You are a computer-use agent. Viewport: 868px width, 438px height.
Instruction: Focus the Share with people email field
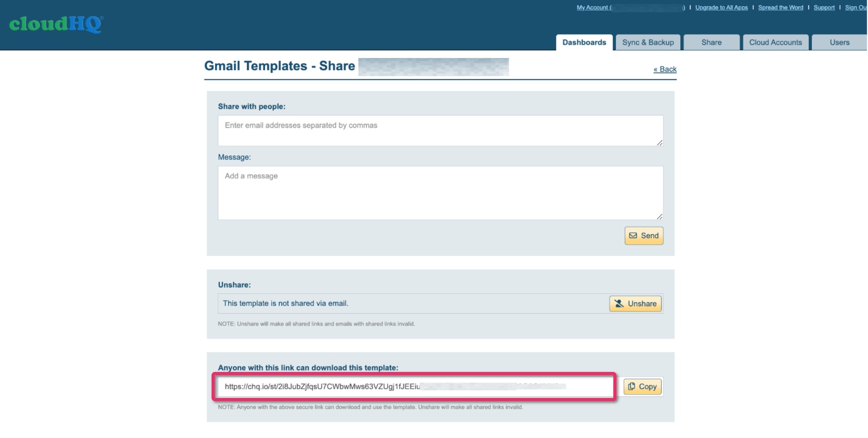coord(441,131)
